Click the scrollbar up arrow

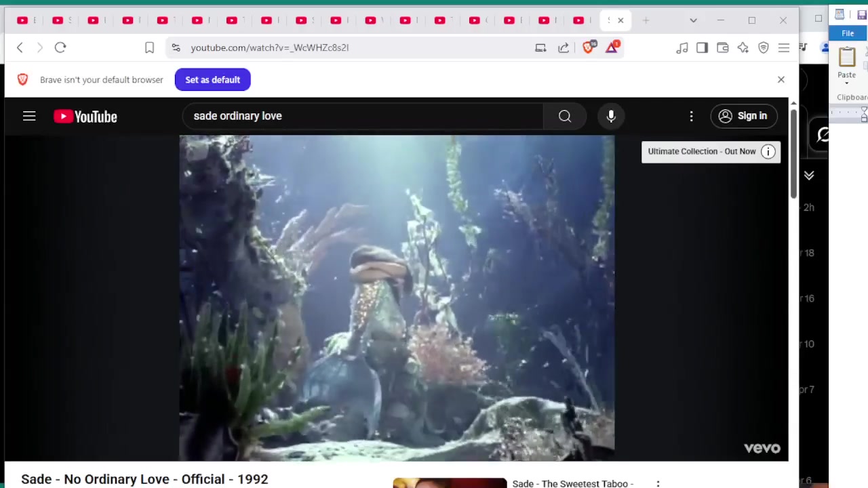pyautogui.click(x=793, y=103)
